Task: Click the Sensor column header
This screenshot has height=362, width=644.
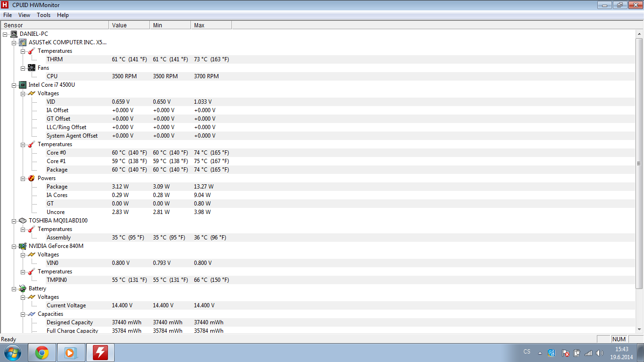Action: click(x=55, y=25)
